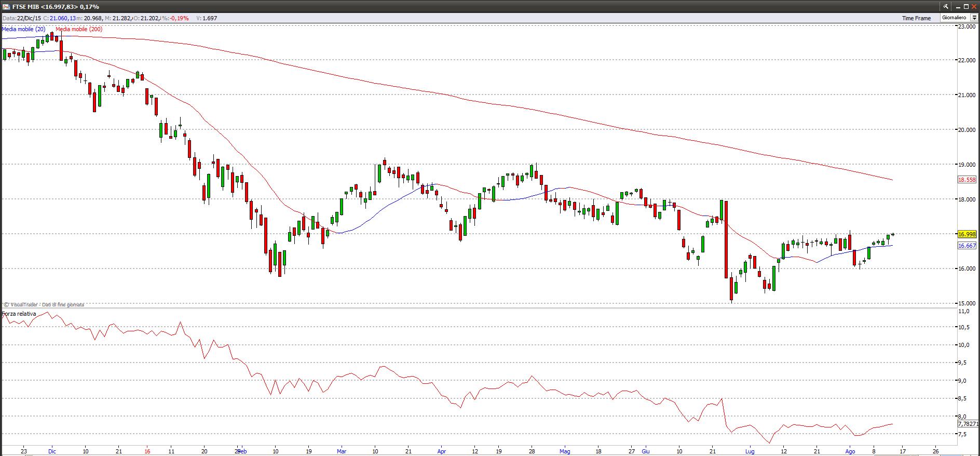Click the 20.000 price axis label

967,130
